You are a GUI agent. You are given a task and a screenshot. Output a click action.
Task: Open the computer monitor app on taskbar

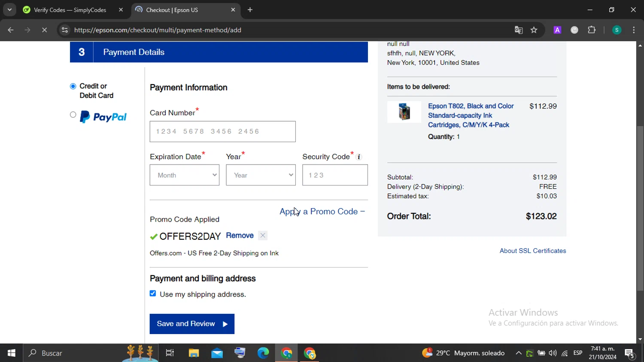click(240, 353)
